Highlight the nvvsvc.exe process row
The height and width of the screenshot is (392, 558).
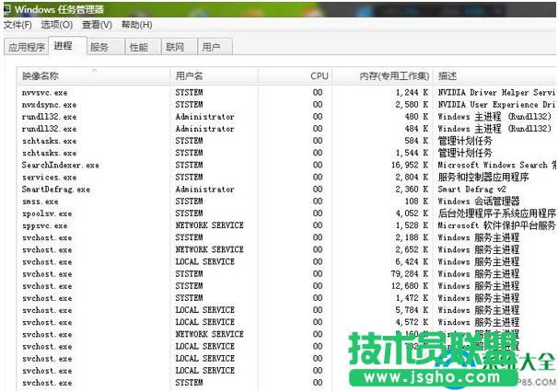point(45,93)
